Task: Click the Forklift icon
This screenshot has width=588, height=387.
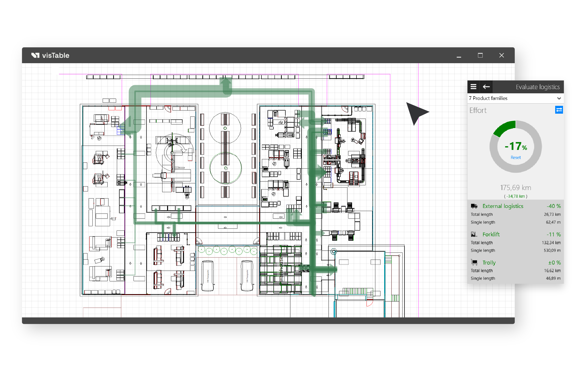Action: pos(474,234)
